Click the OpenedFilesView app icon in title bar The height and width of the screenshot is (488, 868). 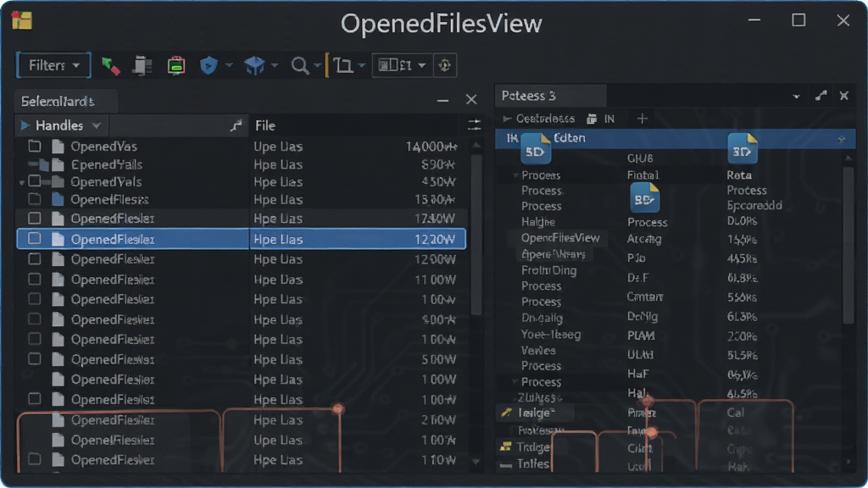pyautogui.click(x=21, y=20)
